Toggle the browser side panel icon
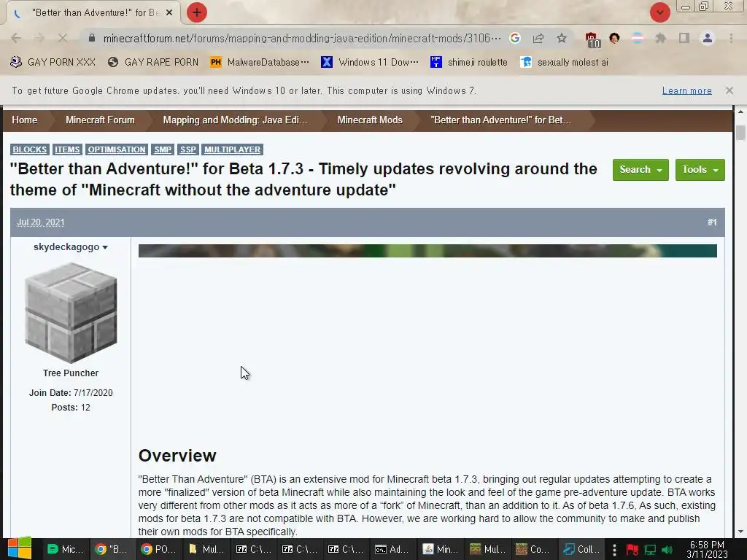The image size is (747, 560). 684,38
